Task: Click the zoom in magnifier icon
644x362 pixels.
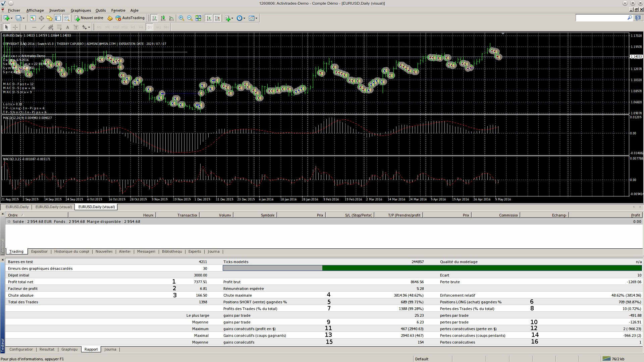Action: coord(181,18)
